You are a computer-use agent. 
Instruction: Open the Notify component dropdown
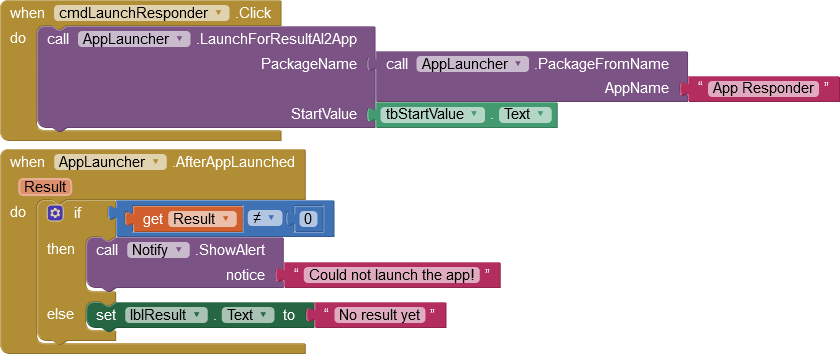[158, 250]
